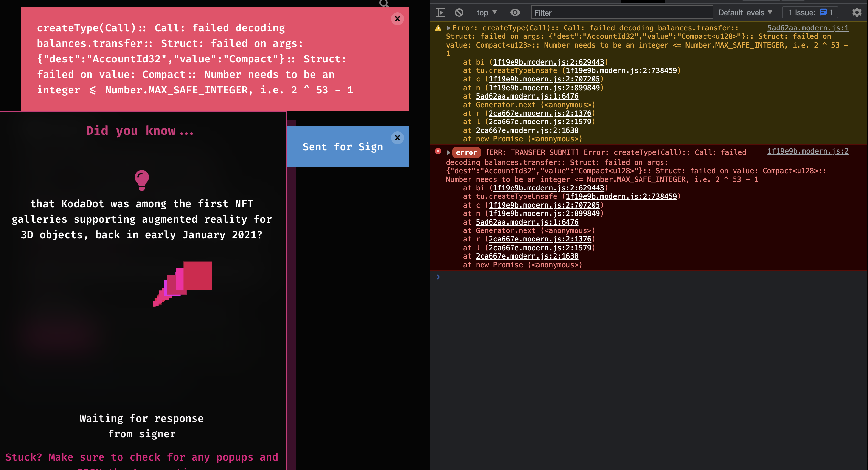
Task: Click the red error circle icon
Action: 438,151
